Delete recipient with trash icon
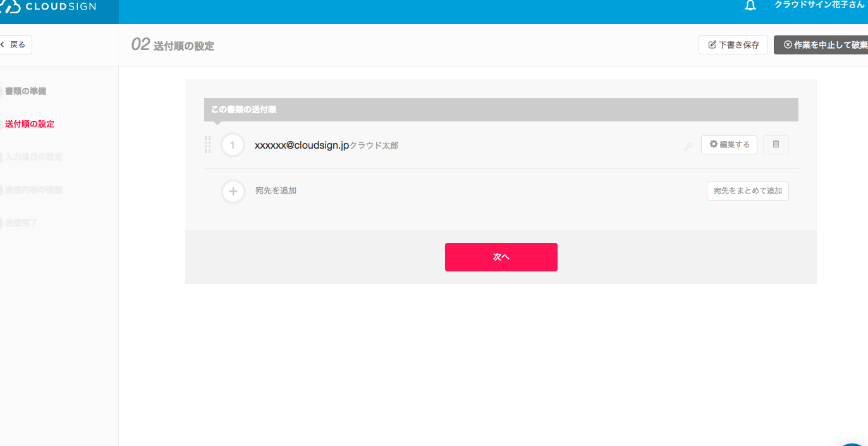The width and height of the screenshot is (868, 446). (776, 144)
